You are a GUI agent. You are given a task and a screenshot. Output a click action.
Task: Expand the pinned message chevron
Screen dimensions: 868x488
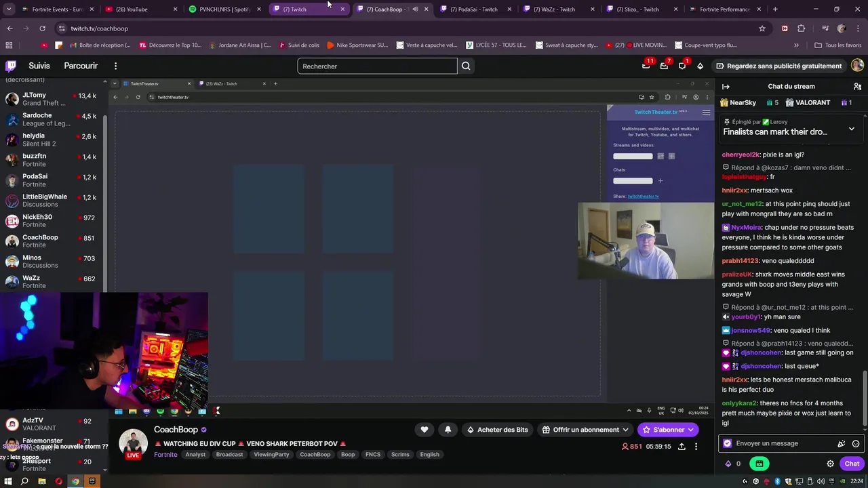(852, 129)
